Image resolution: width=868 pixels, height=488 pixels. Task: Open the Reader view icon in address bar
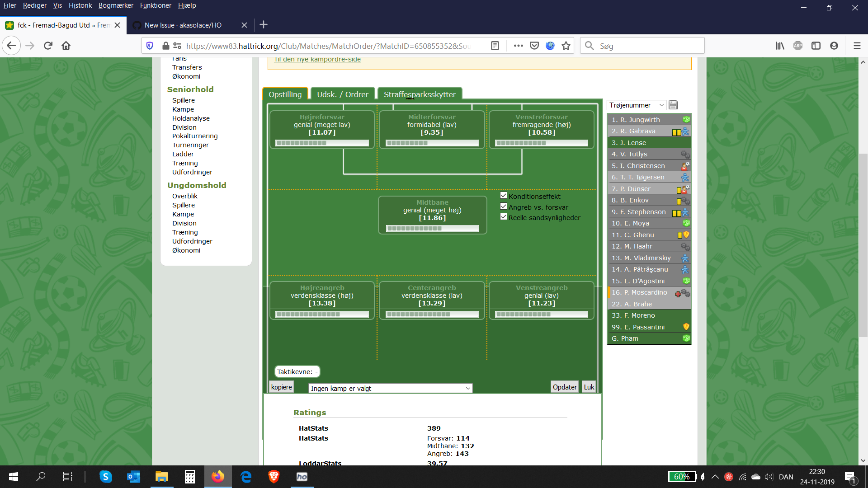pos(495,46)
